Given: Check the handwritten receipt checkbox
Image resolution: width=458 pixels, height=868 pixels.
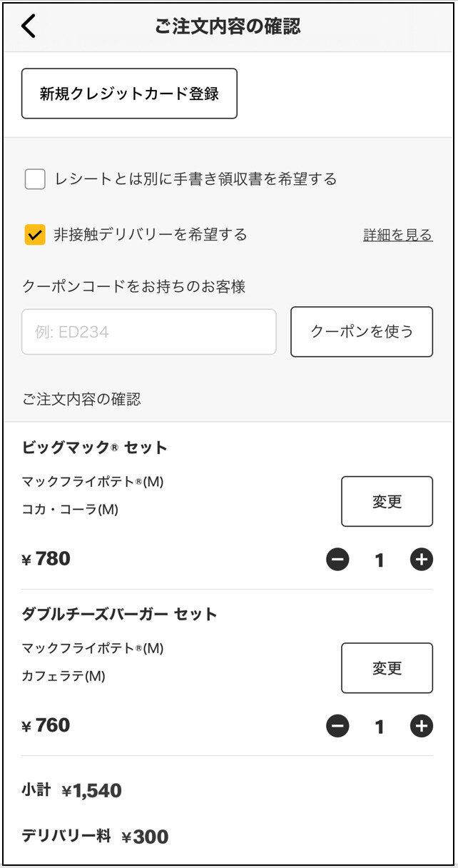Looking at the screenshot, I should pyautogui.click(x=35, y=179).
